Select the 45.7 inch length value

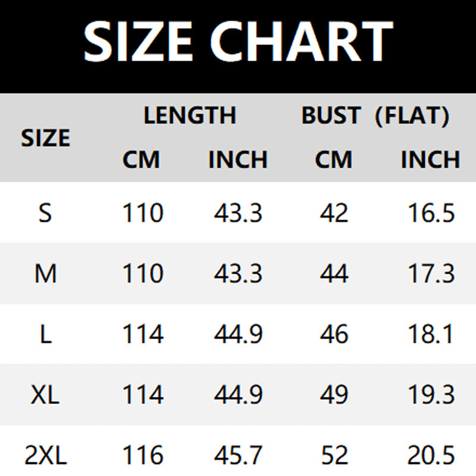(x=238, y=456)
